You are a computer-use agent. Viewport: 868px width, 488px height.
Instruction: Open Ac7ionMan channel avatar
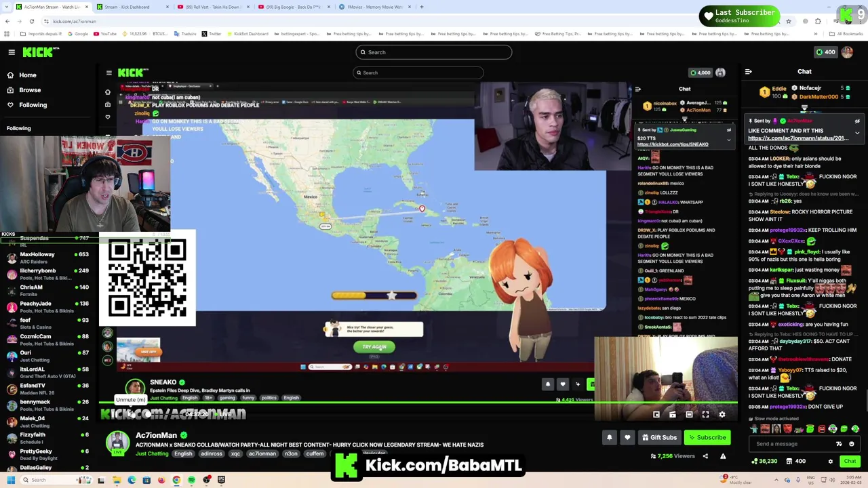click(117, 442)
